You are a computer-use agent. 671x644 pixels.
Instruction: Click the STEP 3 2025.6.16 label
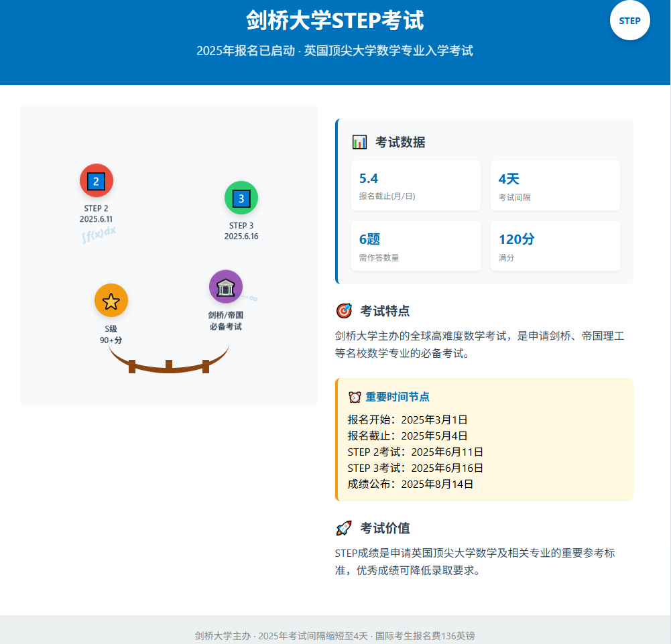pyautogui.click(x=241, y=231)
